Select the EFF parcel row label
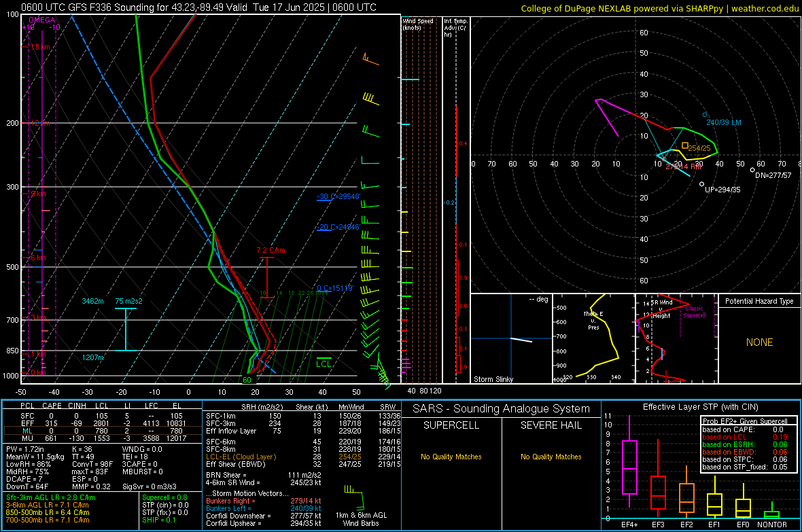This screenshot has height=532, width=802. click(x=27, y=423)
